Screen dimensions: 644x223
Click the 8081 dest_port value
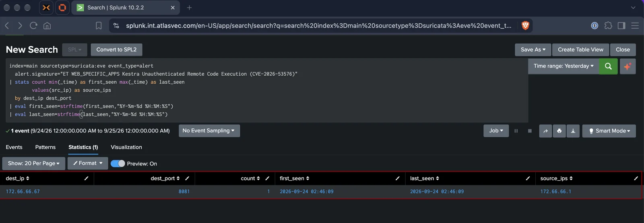click(x=184, y=192)
